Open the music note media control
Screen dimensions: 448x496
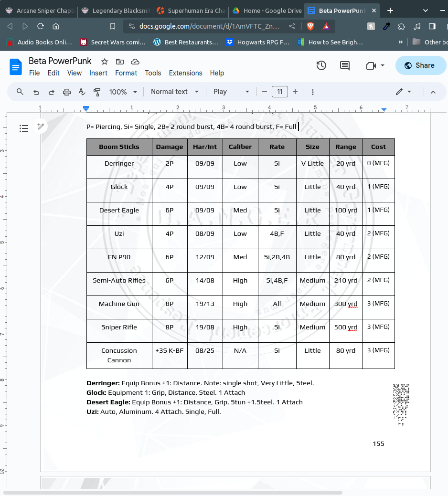(x=417, y=26)
